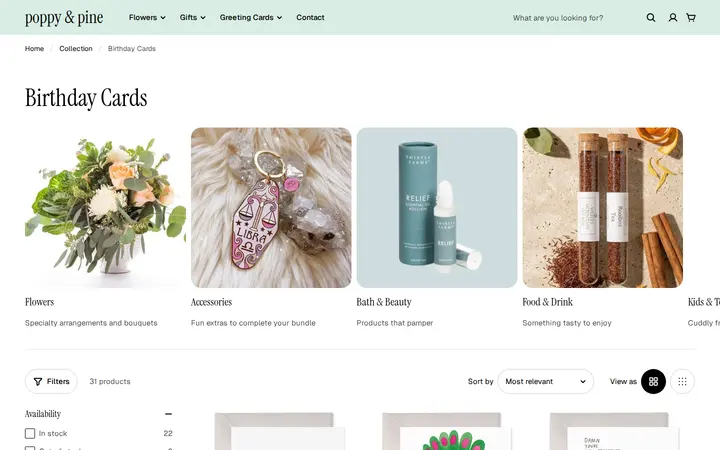Click the Collection breadcrumb link
The width and height of the screenshot is (720, 450).
click(76, 49)
